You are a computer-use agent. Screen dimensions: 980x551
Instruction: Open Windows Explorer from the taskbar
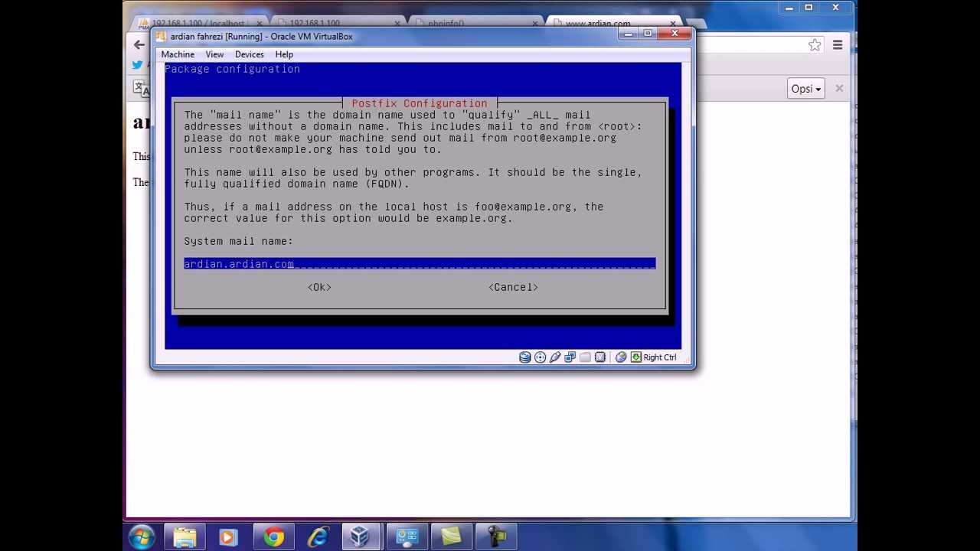pyautogui.click(x=185, y=537)
